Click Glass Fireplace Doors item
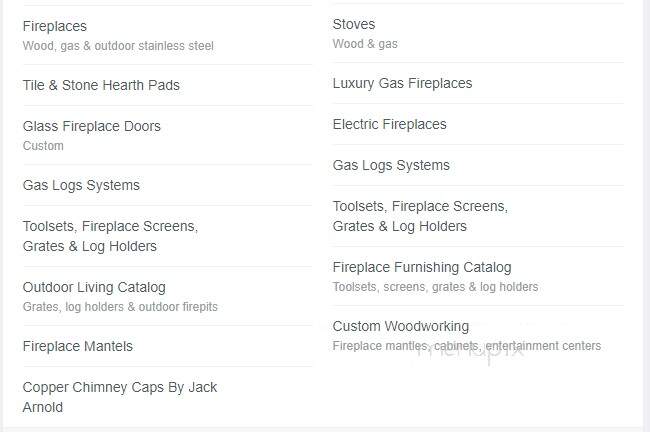Viewport: 650px width, 432px height. pos(92,126)
